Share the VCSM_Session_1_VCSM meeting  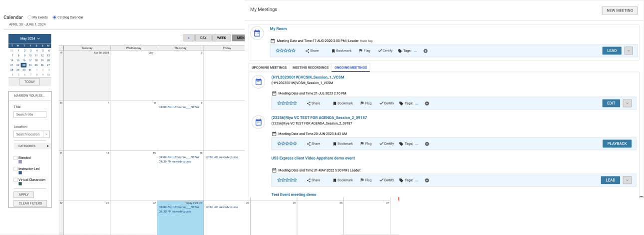(x=313, y=103)
